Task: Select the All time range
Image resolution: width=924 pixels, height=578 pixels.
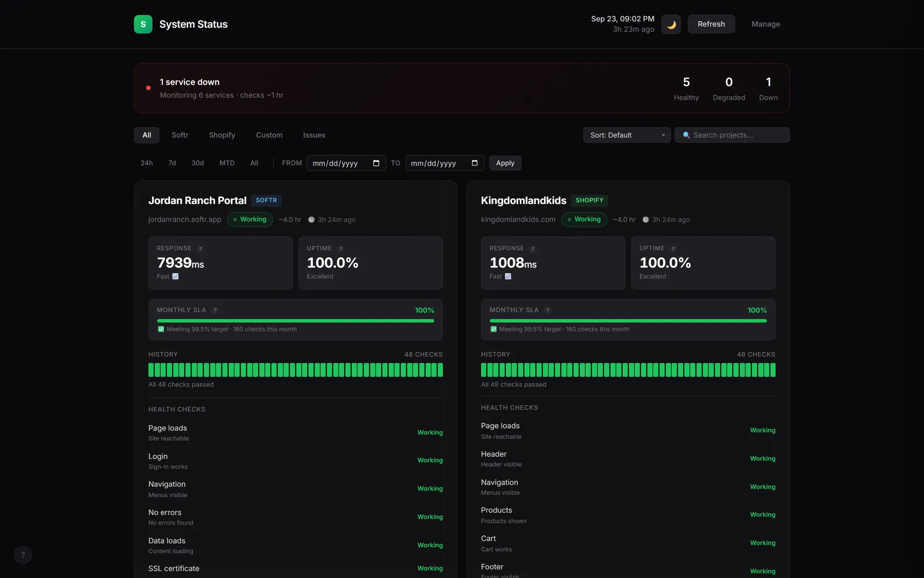Action: [x=254, y=163]
